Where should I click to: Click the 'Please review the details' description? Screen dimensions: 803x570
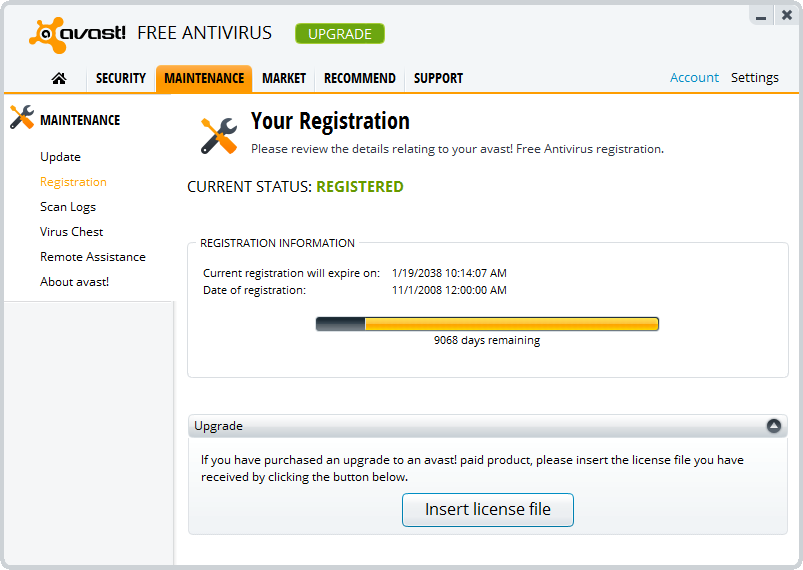pyautogui.click(x=457, y=149)
